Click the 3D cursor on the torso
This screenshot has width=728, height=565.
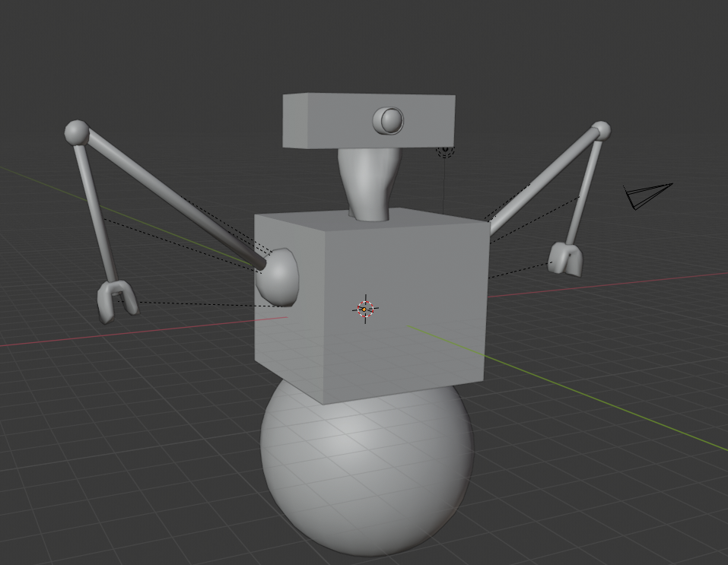coord(364,309)
